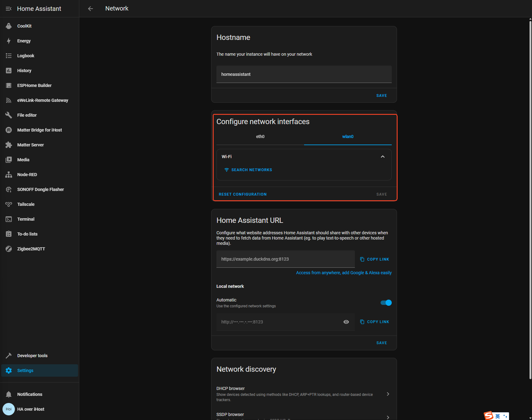The height and width of the screenshot is (420, 532).
Task: Expand the SSDP browser entry arrow
Action: click(388, 417)
